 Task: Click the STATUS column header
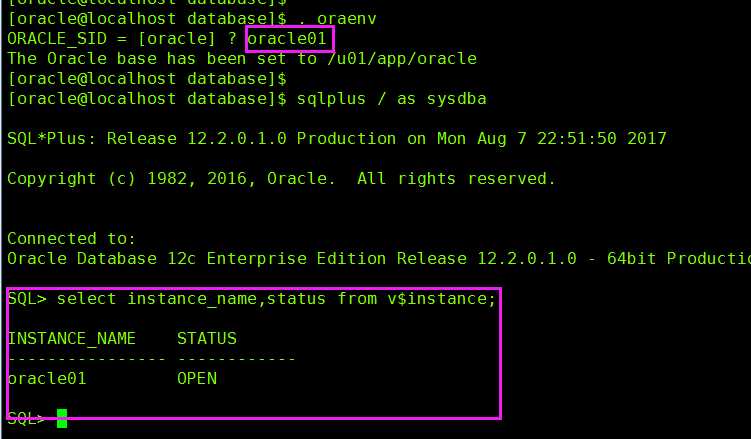(x=207, y=338)
